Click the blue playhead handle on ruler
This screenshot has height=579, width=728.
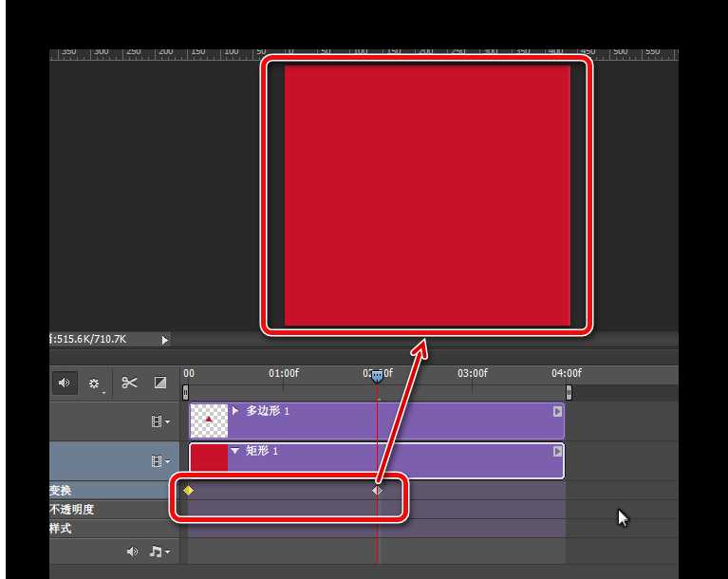pos(377,377)
